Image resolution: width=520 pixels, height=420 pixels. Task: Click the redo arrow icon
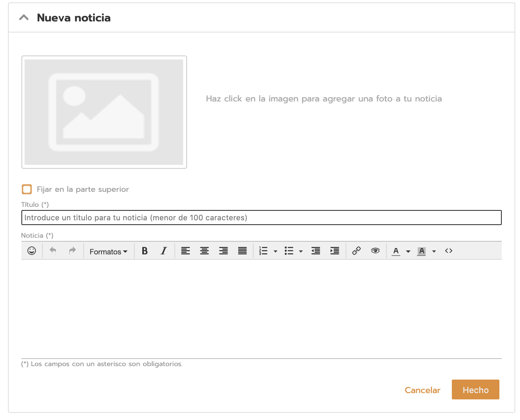pyautogui.click(x=72, y=251)
